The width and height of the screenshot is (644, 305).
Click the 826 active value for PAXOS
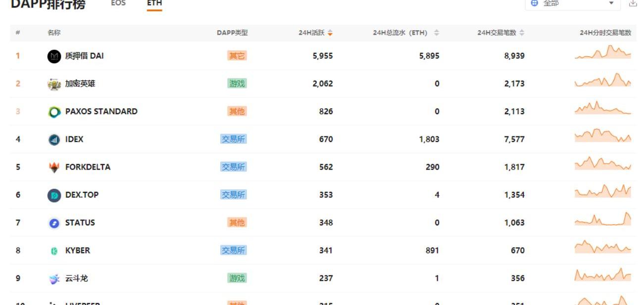[x=326, y=111]
